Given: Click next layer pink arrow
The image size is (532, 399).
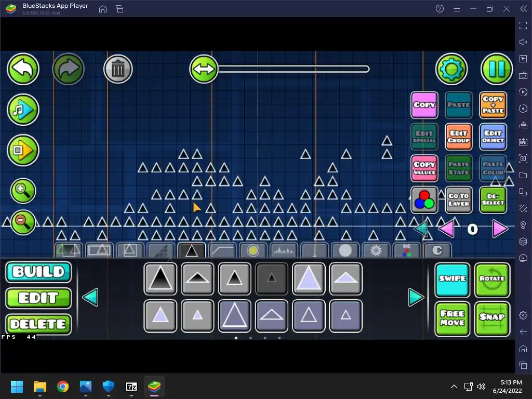Looking at the screenshot, I should 500,229.
